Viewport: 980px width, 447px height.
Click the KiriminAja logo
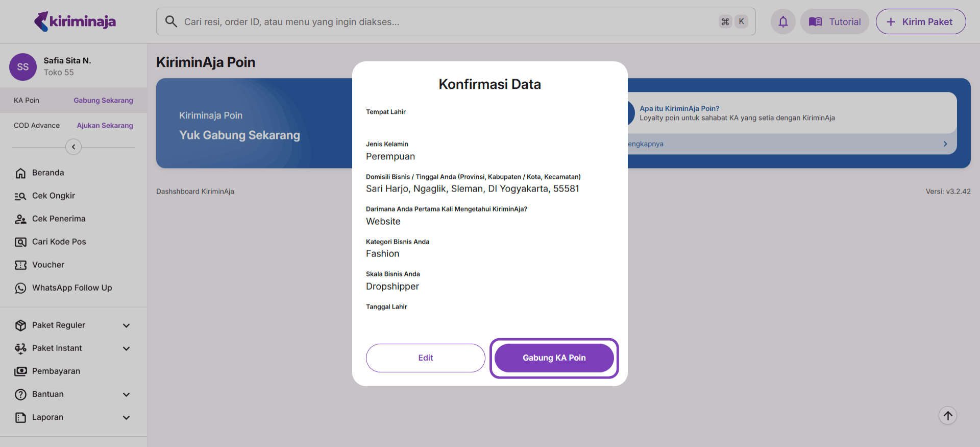[x=75, y=21]
